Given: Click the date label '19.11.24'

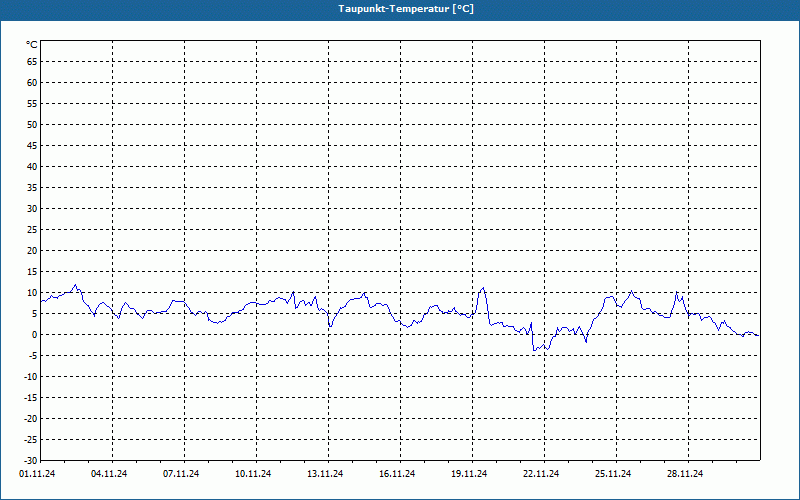Looking at the screenshot, I should pos(469,474).
